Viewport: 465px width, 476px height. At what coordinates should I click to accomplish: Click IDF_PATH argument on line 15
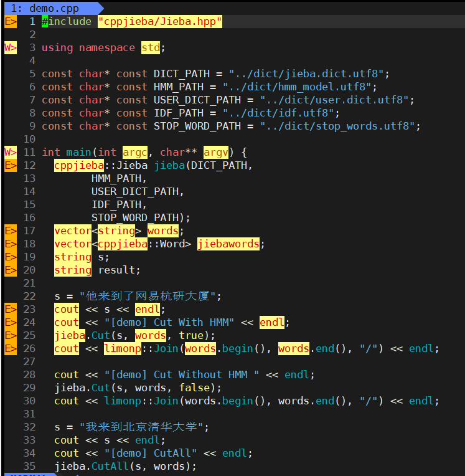[x=116, y=204]
